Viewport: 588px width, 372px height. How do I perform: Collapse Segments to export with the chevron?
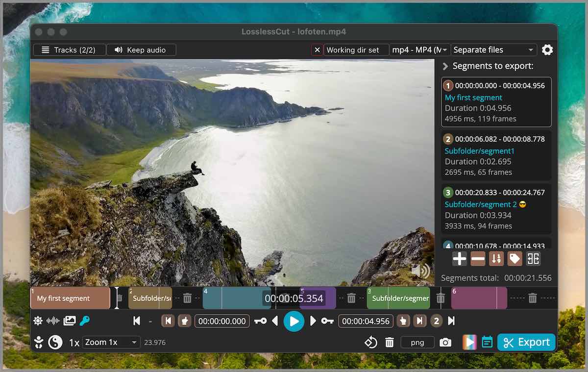[445, 66]
